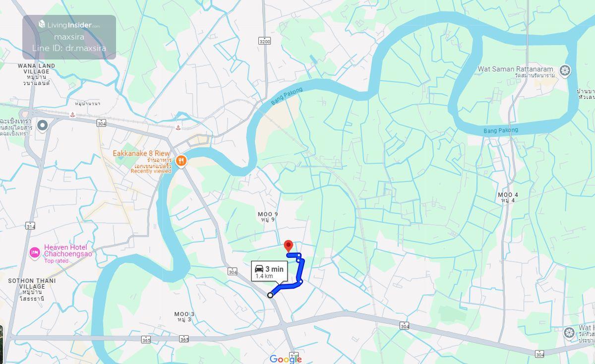Click the red destination pin marker

click(x=288, y=246)
